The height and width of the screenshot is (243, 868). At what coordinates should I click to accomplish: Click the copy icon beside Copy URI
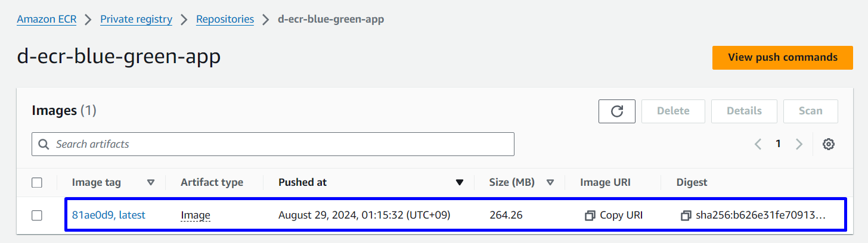590,216
